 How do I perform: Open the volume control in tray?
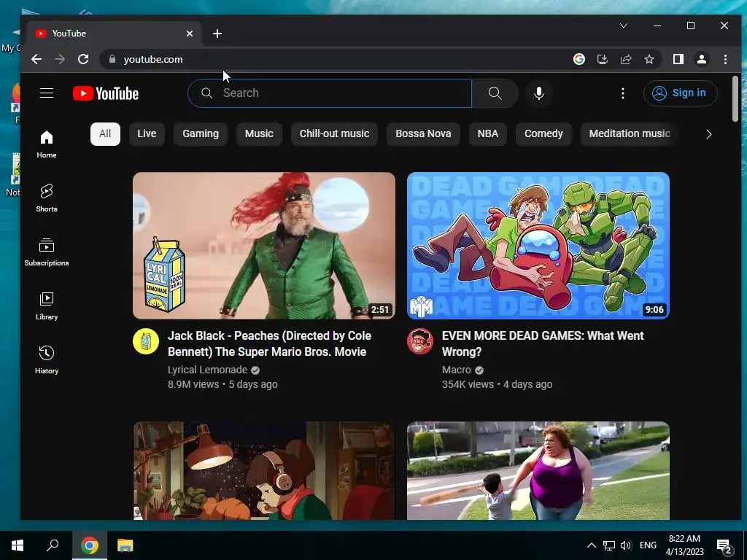[626, 545]
